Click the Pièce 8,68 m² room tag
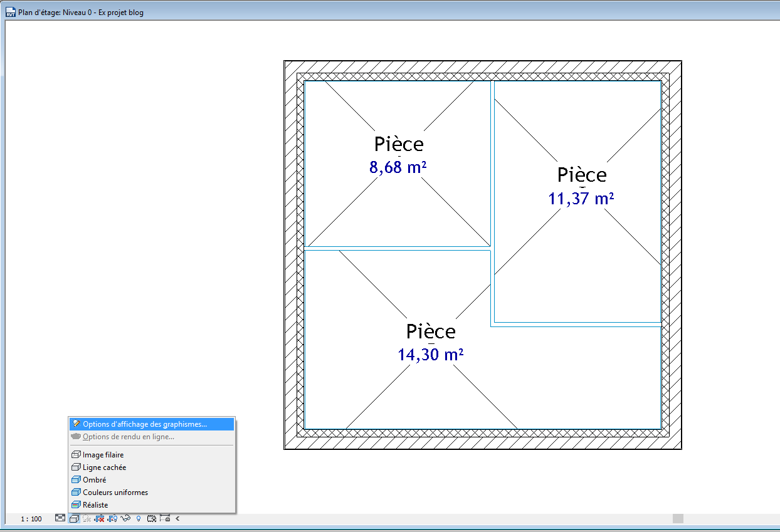The width and height of the screenshot is (780, 532). click(398, 154)
